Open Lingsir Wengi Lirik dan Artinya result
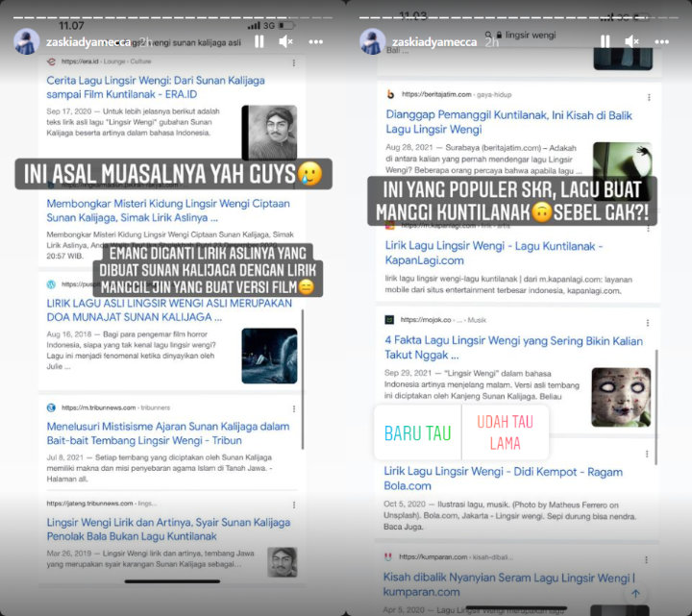This screenshot has height=616, width=692. 168,530
